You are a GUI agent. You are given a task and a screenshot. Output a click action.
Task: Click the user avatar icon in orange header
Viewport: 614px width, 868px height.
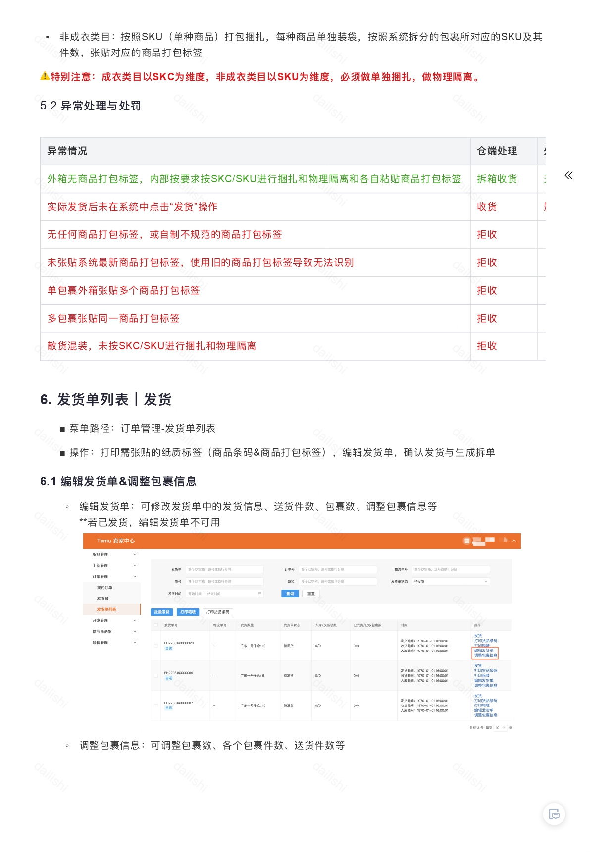tap(466, 541)
